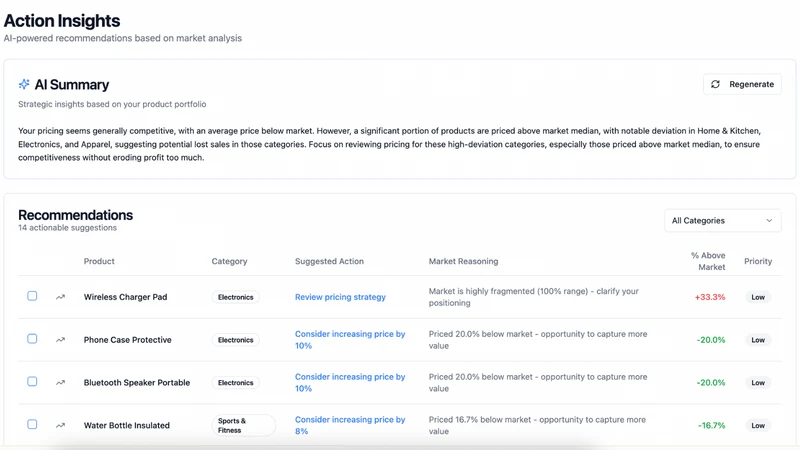Click the Wireless Charger Pad product name

click(126, 297)
